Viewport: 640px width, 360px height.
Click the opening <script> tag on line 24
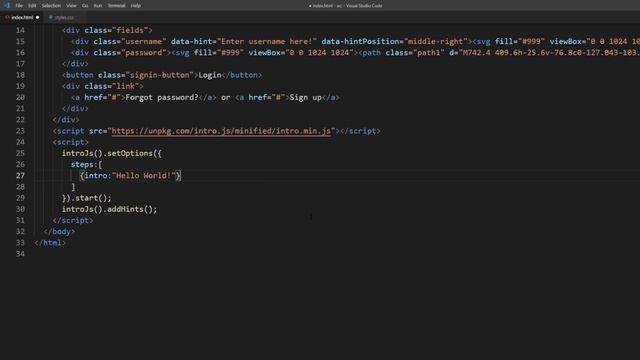pyautogui.click(x=71, y=142)
